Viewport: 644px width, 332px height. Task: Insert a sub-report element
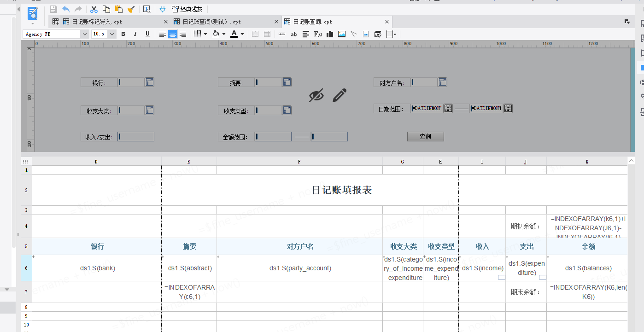coord(366,34)
